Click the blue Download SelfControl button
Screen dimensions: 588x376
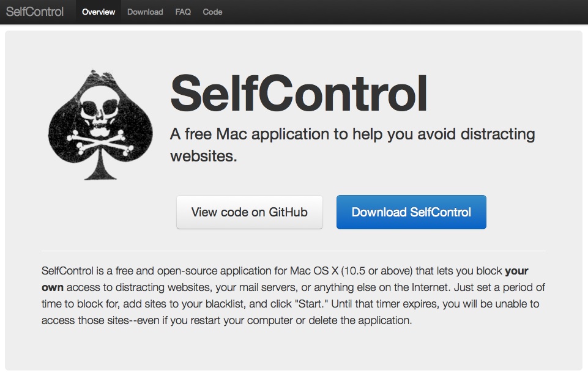pyautogui.click(x=411, y=212)
